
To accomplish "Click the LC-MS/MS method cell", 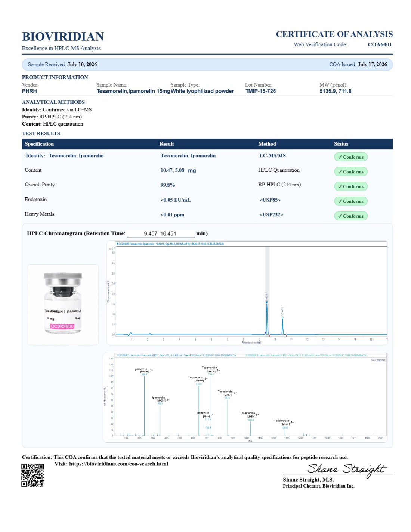I will [x=272, y=155].
